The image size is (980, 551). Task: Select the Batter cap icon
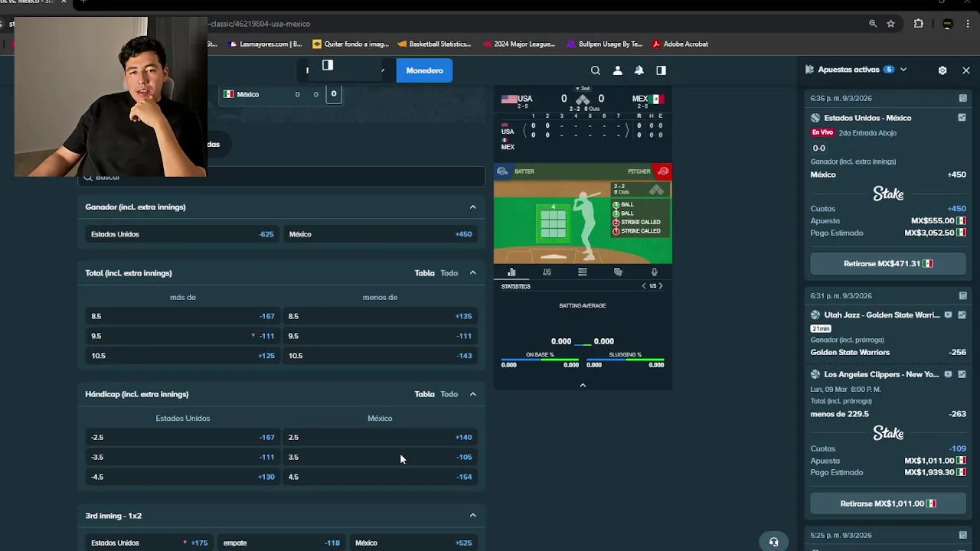[502, 171]
